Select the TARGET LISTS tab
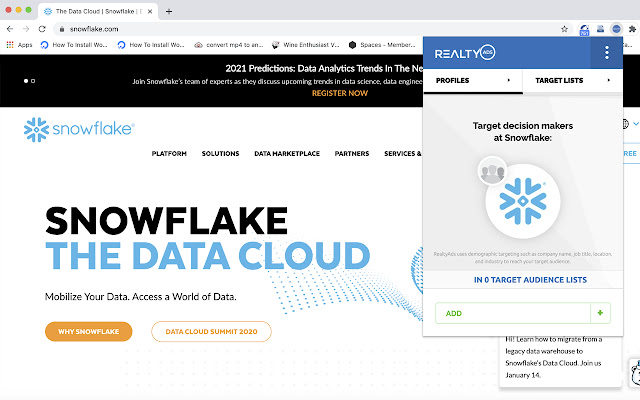Viewport: 640px width, 400px height. pos(573,81)
